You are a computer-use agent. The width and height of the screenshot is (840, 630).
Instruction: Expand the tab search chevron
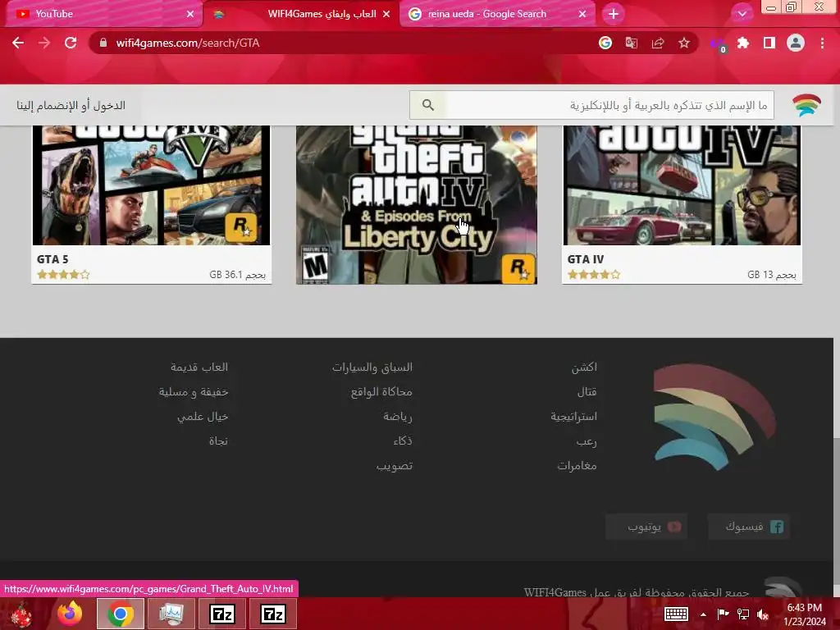(x=742, y=14)
